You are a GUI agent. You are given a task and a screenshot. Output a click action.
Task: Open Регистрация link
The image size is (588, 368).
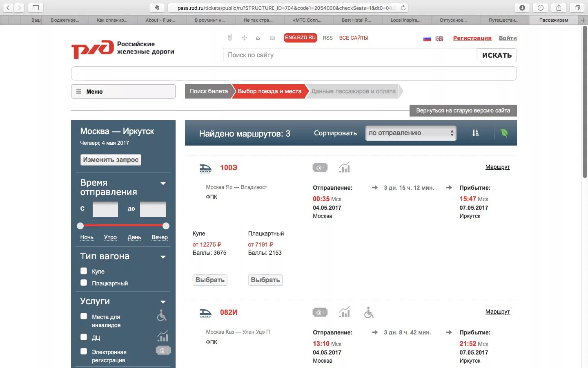[472, 38]
